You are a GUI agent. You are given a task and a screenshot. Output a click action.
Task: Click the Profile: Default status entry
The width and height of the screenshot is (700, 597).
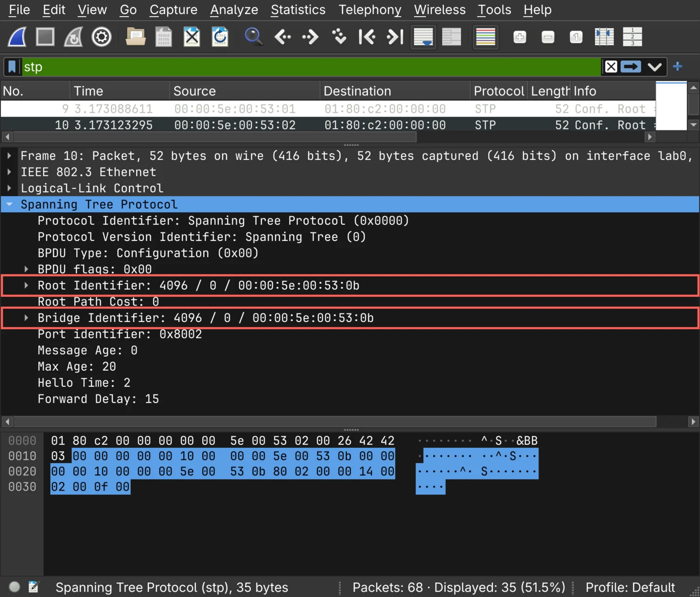pos(630,587)
